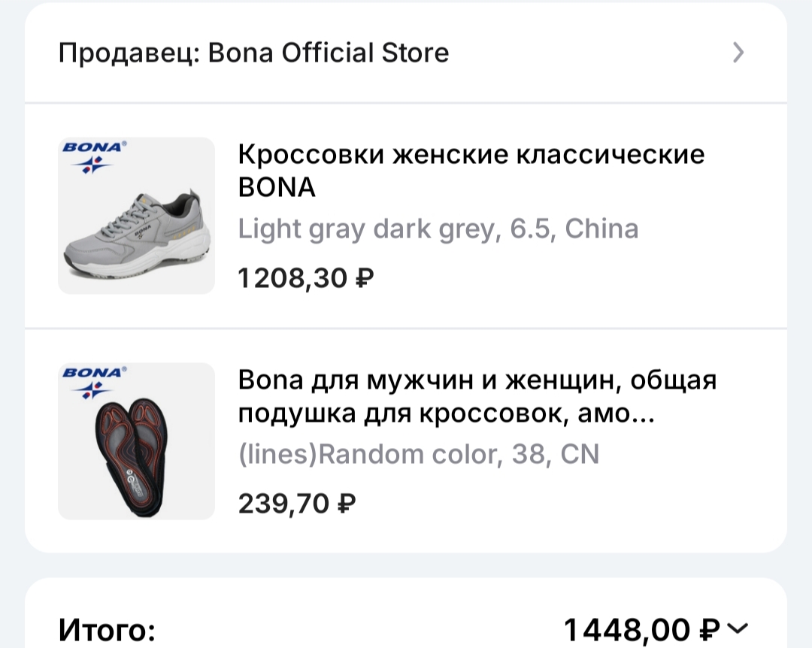This screenshot has width=812, height=648.
Task: Click the insoles price 239,70
Action: click(284, 503)
